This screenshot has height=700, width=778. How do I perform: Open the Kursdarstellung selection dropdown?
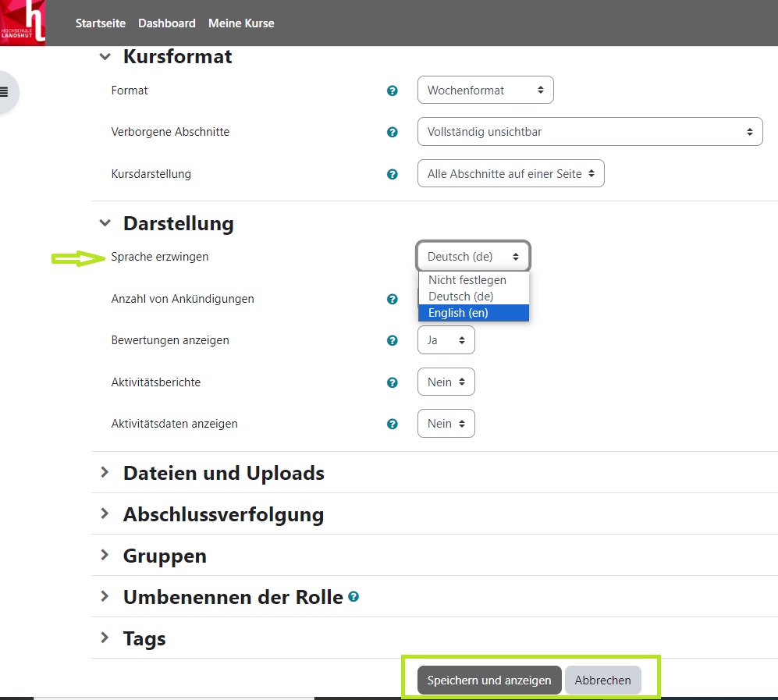[510, 173]
